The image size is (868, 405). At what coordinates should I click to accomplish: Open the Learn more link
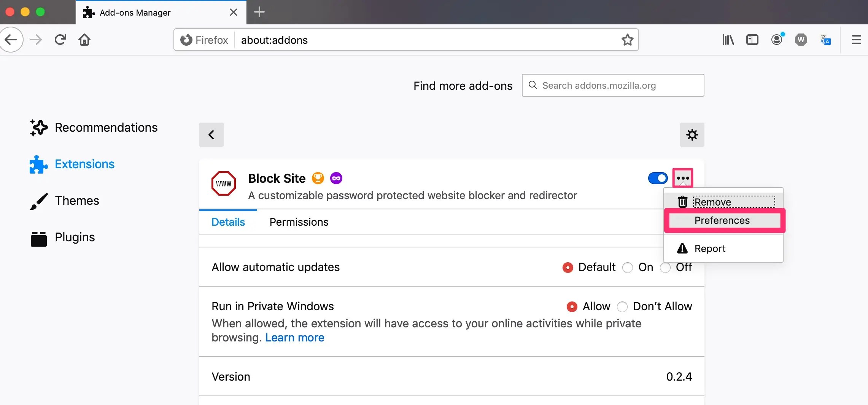pyautogui.click(x=295, y=338)
